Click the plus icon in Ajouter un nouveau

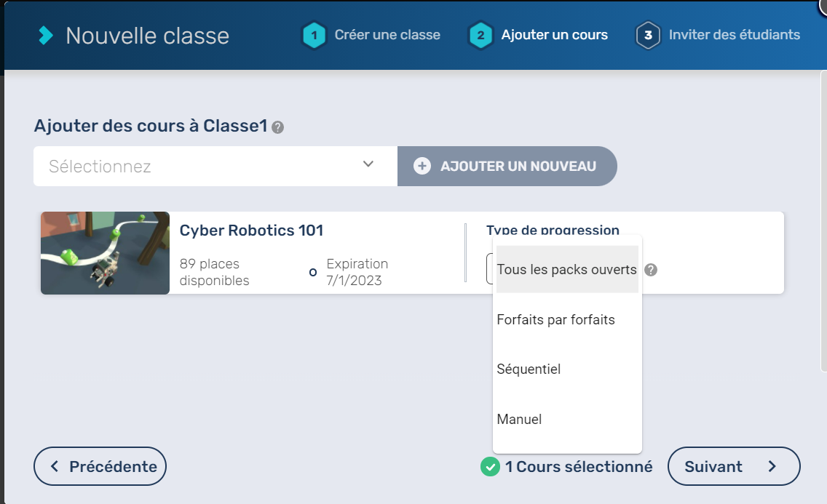coord(422,167)
